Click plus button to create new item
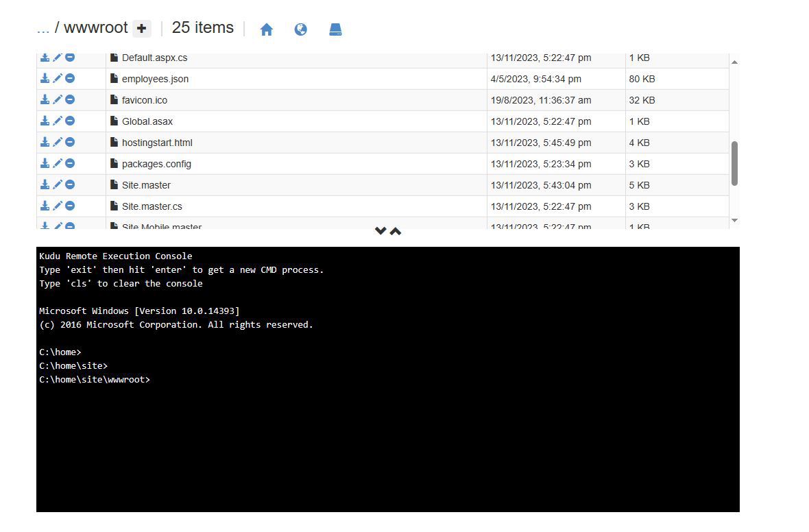This screenshot has width=809, height=532. (142, 28)
